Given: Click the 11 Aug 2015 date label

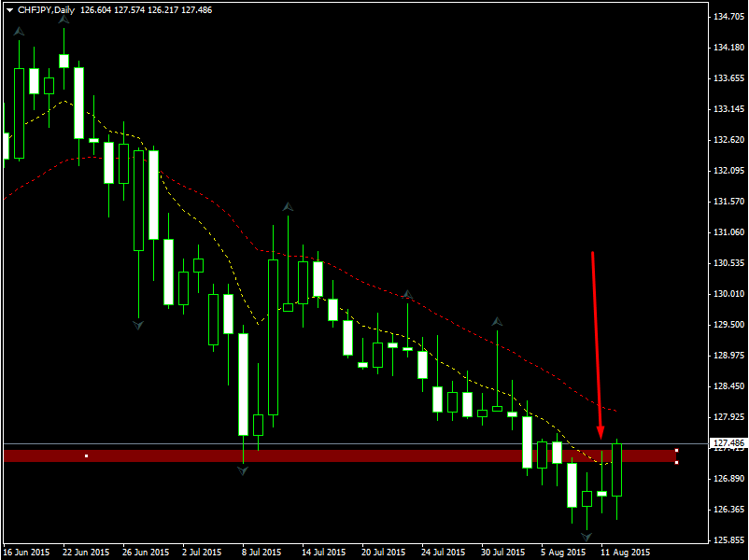Looking at the screenshot, I should [626, 553].
